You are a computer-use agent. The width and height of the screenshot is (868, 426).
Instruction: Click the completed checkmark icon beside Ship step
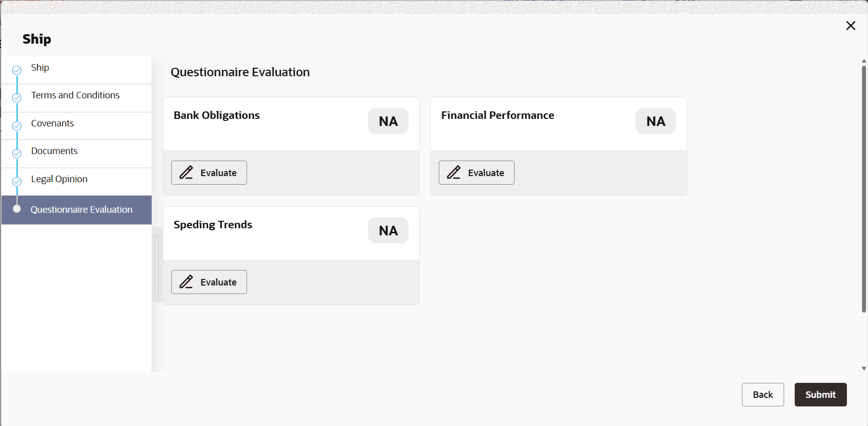click(17, 70)
